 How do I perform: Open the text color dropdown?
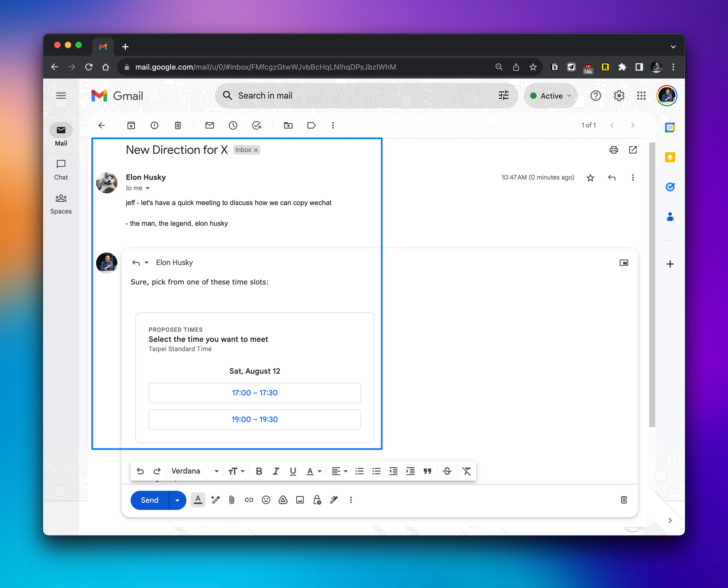pos(314,471)
